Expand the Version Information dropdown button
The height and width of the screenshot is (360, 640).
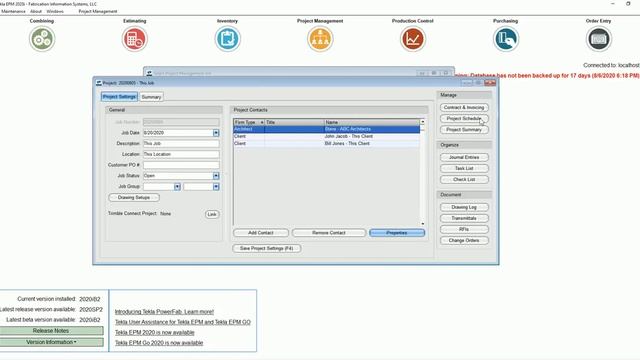pos(51,342)
